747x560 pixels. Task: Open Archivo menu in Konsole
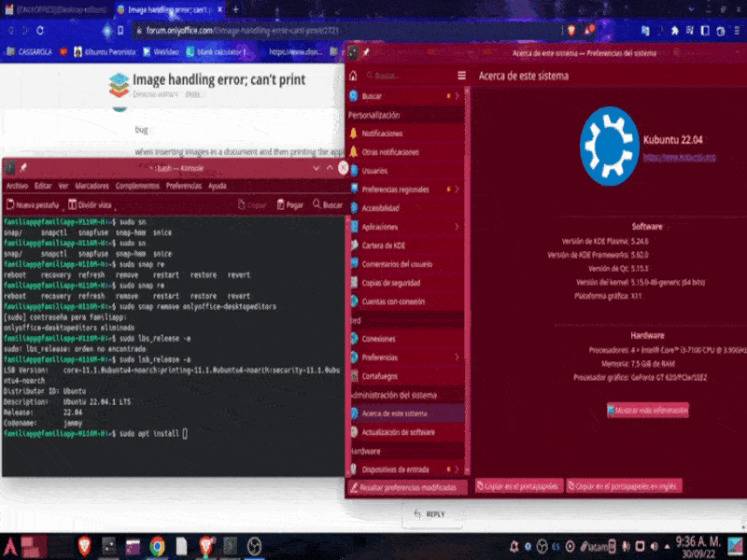pyautogui.click(x=17, y=186)
